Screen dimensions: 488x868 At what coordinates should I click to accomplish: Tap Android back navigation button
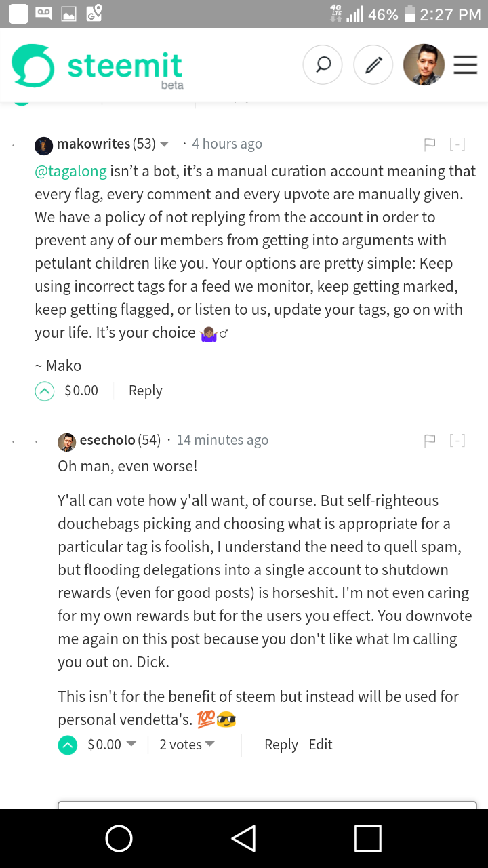coord(243,839)
